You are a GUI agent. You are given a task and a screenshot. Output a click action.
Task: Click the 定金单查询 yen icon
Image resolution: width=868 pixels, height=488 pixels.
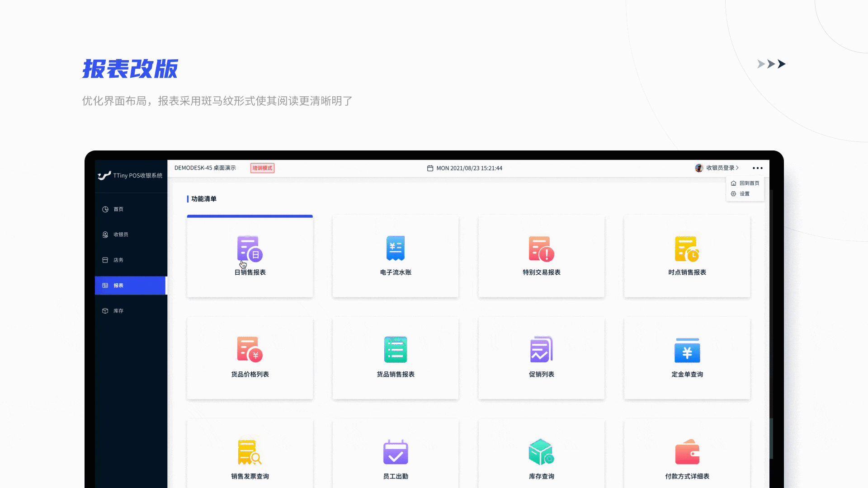[x=687, y=349]
